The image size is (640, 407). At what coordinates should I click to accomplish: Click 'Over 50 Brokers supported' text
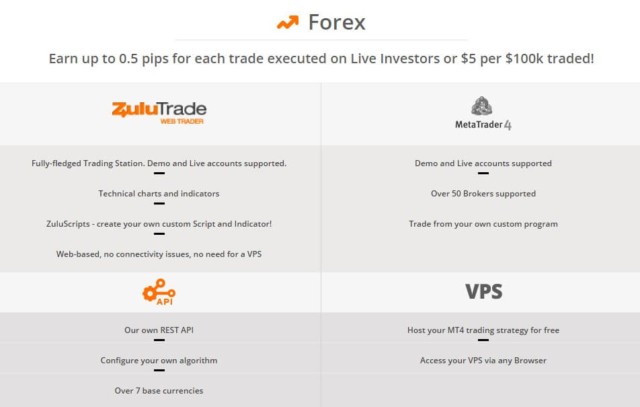click(x=483, y=193)
